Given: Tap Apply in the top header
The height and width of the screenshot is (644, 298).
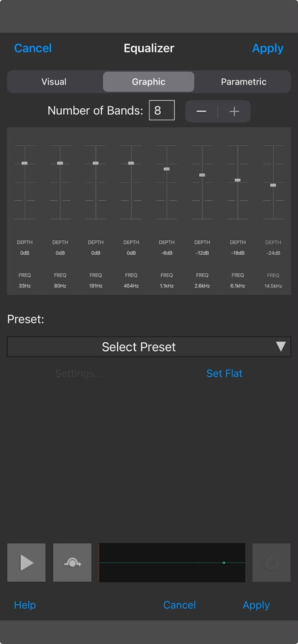Looking at the screenshot, I should click(268, 48).
